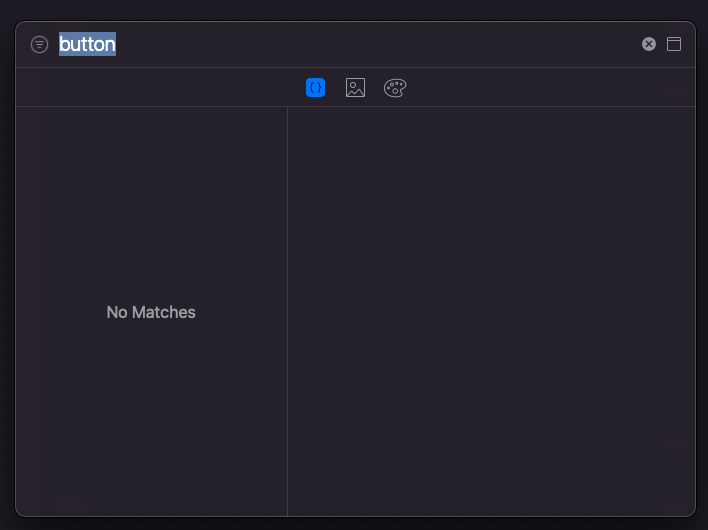Click the "No Matches" message text

[151, 312]
